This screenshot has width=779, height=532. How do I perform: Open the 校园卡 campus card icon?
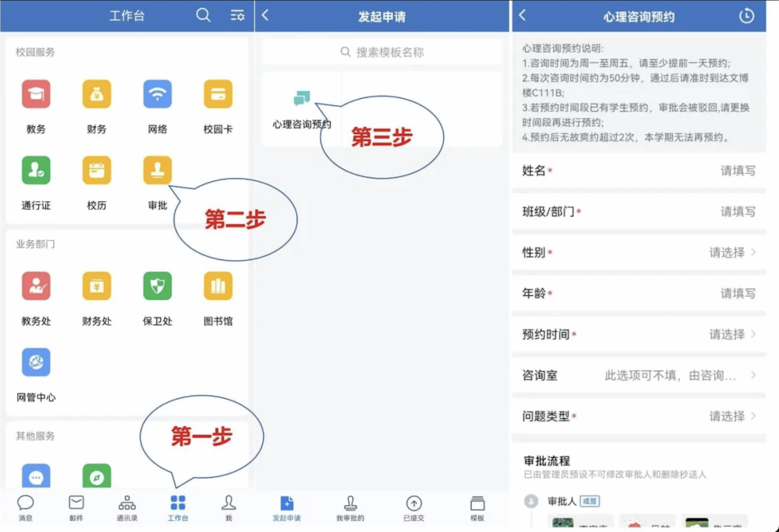(x=218, y=94)
